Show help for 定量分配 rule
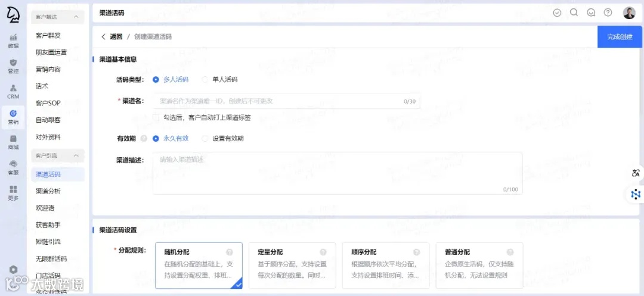 (x=323, y=252)
